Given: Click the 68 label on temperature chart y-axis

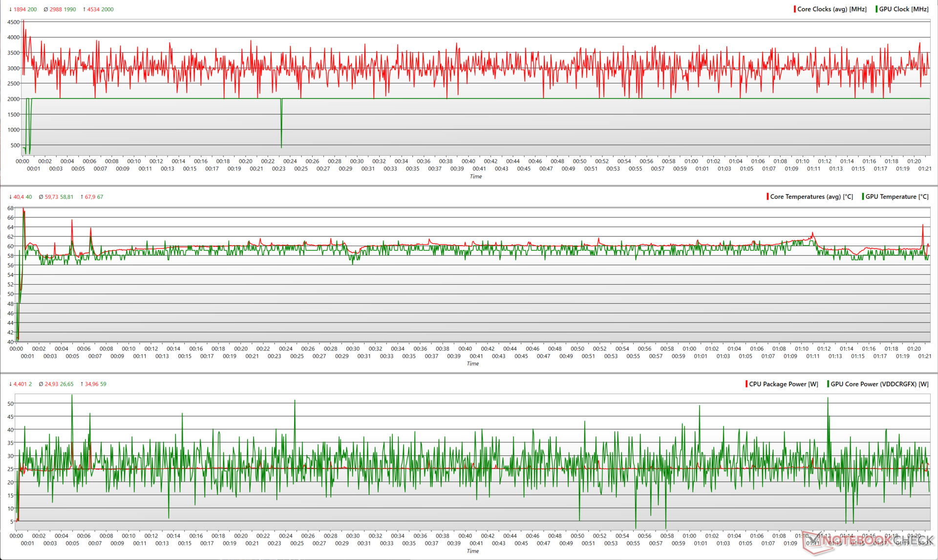Looking at the screenshot, I should 10,208.
